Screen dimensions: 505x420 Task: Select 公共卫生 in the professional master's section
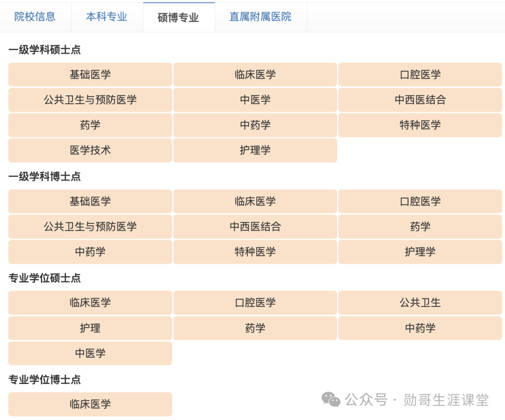(x=420, y=303)
